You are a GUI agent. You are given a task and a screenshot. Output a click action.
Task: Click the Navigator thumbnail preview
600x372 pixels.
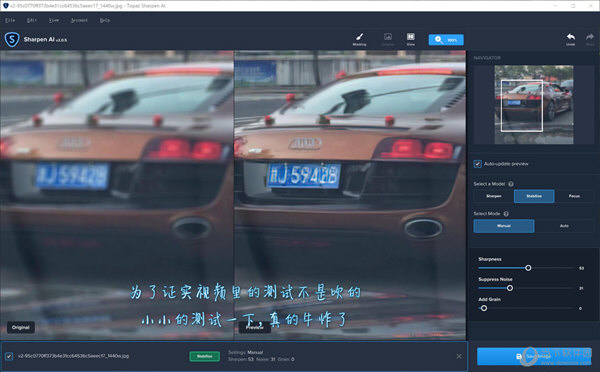534,104
